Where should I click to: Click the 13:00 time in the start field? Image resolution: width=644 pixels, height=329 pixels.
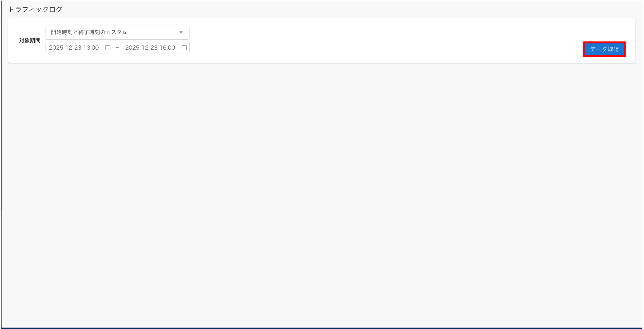tap(91, 48)
